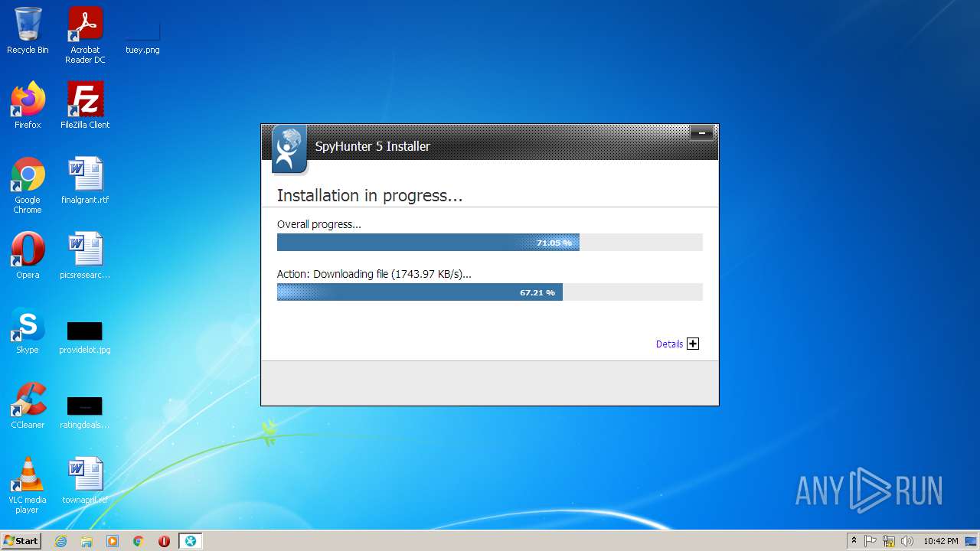Click the SpyHunter logo in title bar

[289, 149]
